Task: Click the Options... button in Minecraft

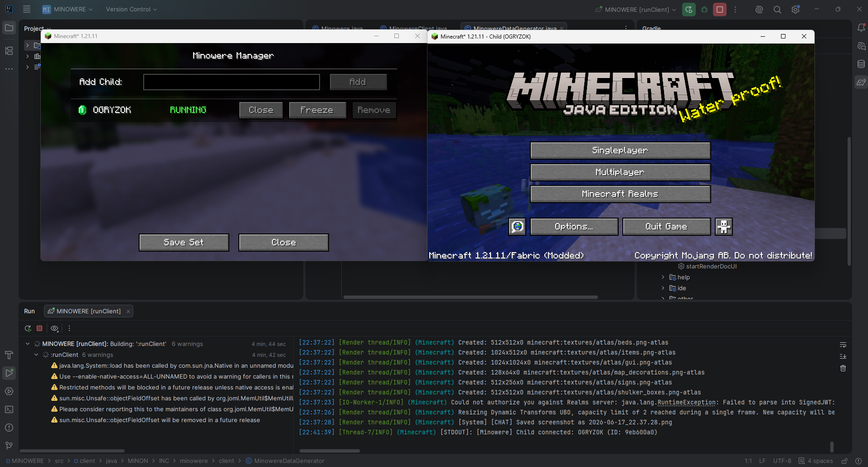Action: click(x=574, y=227)
